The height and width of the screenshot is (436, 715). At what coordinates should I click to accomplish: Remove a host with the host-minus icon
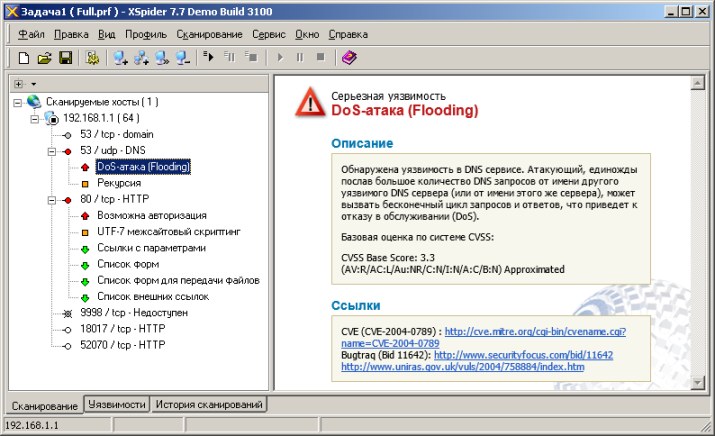coord(183,58)
